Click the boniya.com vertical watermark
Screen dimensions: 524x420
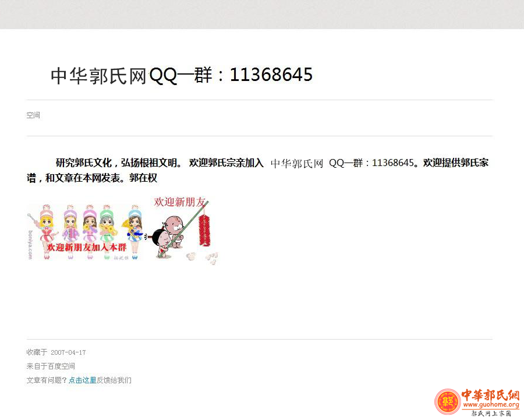tap(30, 245)
